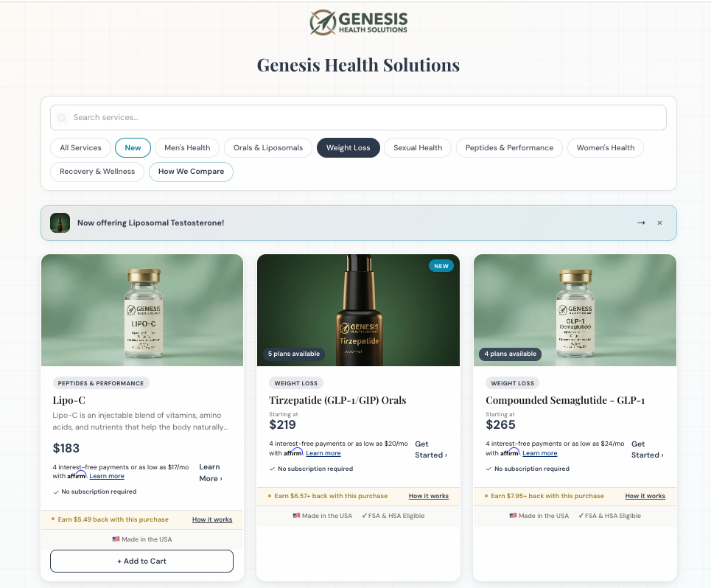The width and height of the screenshot is (711, 588).
Task: Select the Weight Loss filter
Action: pyautogui.click(x=349, y=148)
